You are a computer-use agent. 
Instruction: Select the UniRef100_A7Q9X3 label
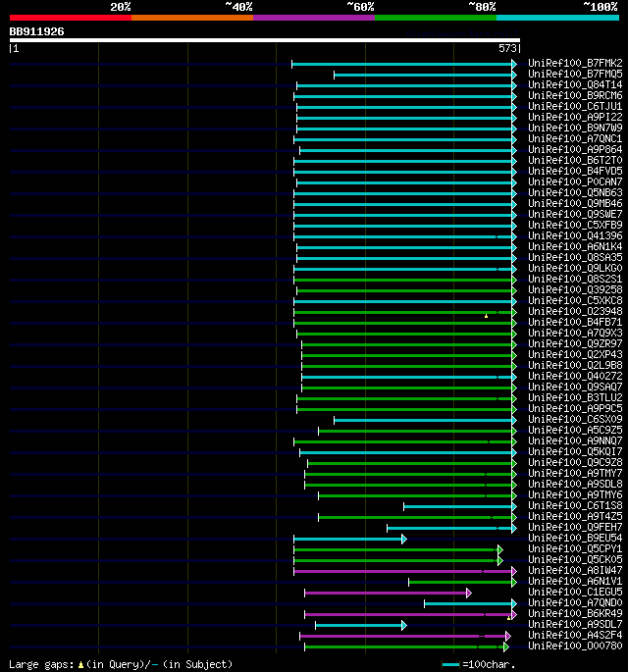575,333
